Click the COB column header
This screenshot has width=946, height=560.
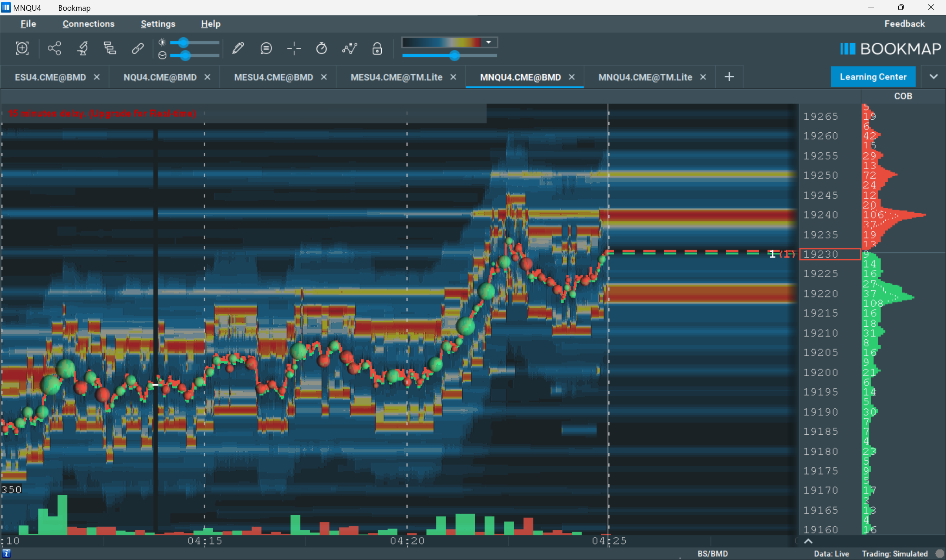[x=903, y=96]
